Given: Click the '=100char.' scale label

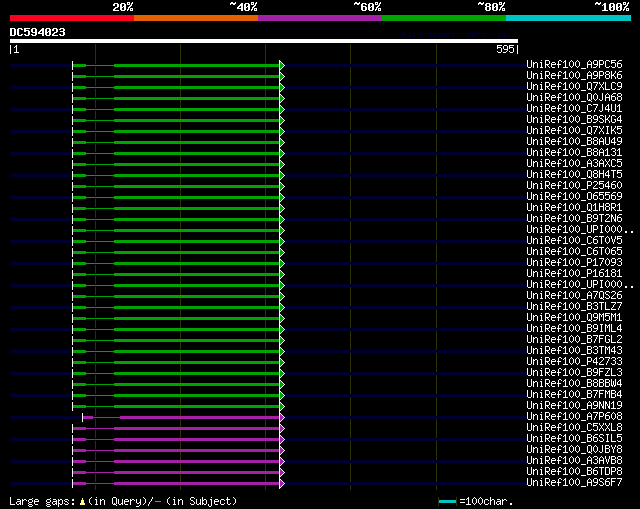Looking at the screenshot, I should 486,501.
